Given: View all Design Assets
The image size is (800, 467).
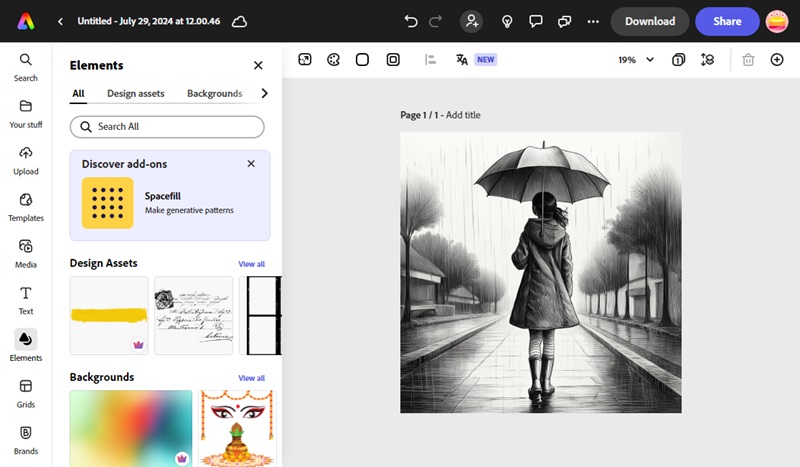Looking at the screenshot, I should [252, 264].
